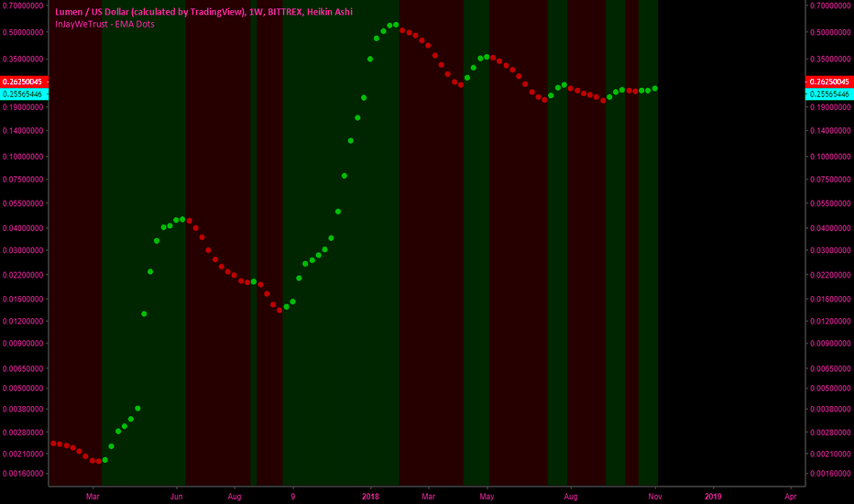Click 0.00500000 on the left price axis

[x=23, y=389]
